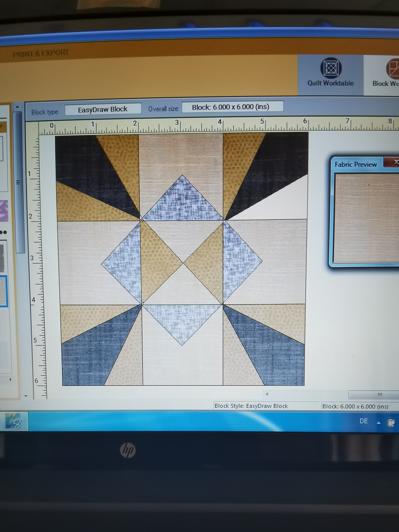Select the purple fabric in the palette
Screen dimensions: 399x532
point(4,211)
